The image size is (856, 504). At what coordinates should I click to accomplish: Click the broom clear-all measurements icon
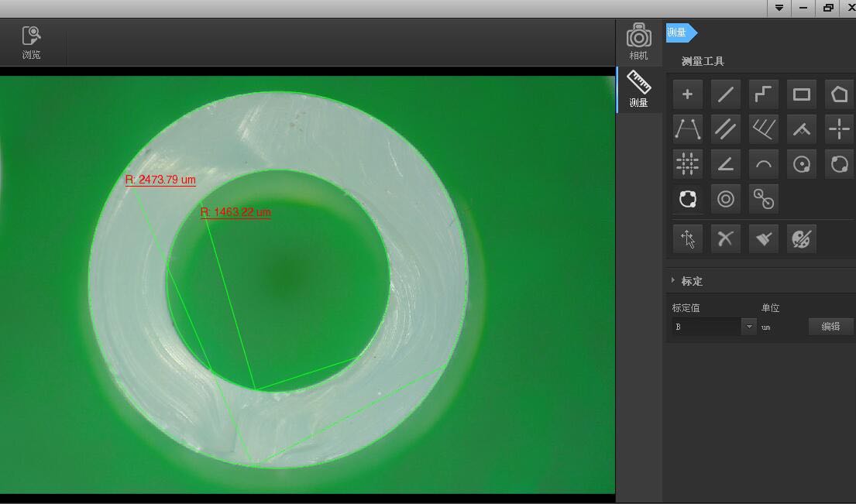tap(763, 238)
